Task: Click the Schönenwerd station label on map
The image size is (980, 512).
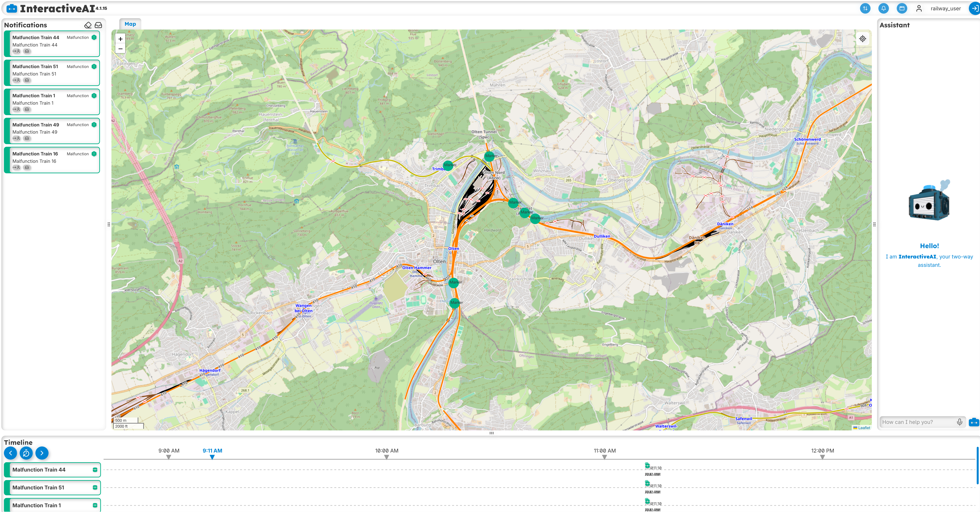Action: coord(807,140)
